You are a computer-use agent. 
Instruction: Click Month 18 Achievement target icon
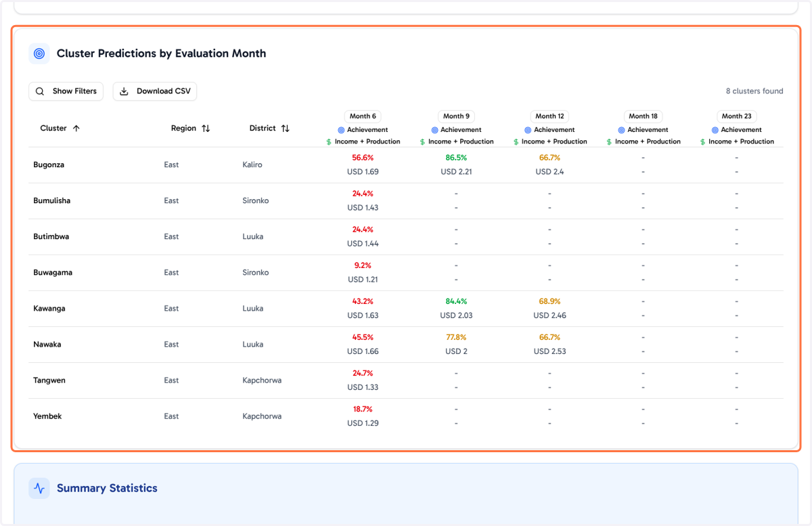(x=621, y=130)
